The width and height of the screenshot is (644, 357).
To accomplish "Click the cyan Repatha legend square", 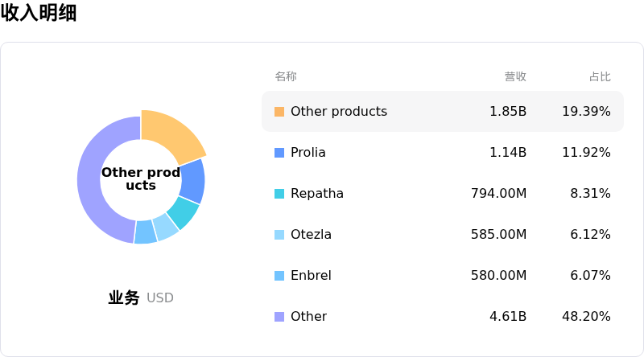I will tap(279, 194).
